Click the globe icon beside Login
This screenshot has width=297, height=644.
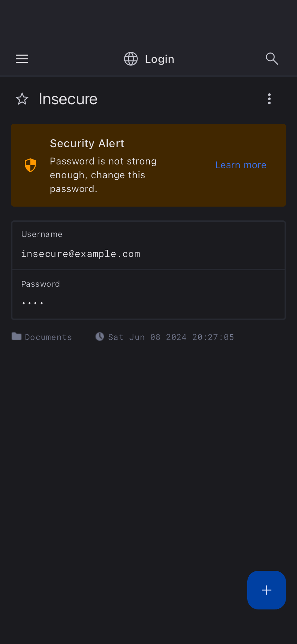tap(131, 59)
